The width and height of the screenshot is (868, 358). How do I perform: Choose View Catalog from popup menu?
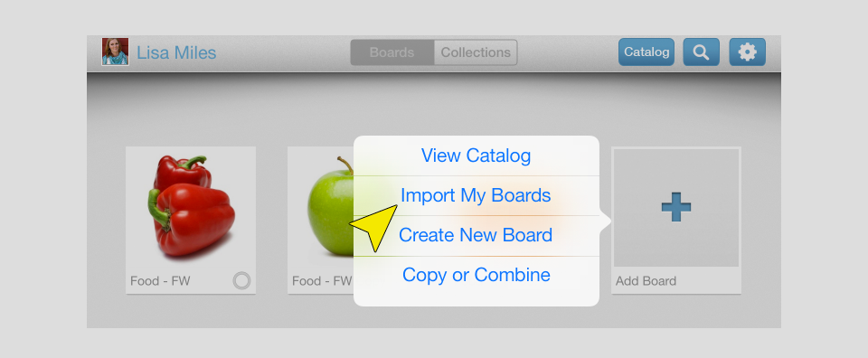pos(476,155)
